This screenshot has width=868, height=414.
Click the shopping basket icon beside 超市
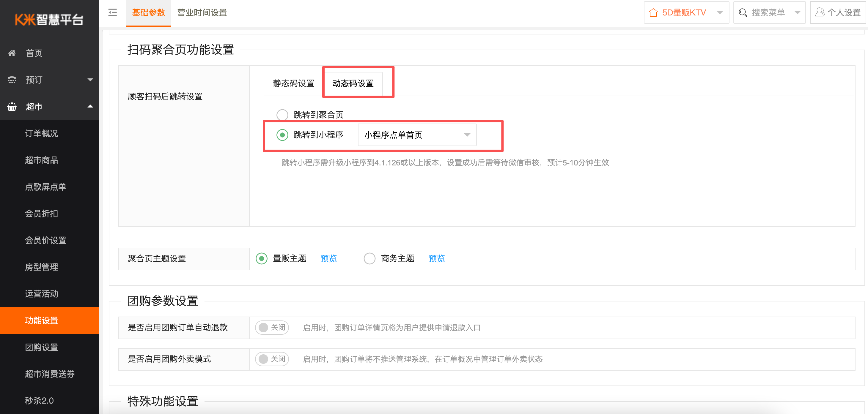12,107
